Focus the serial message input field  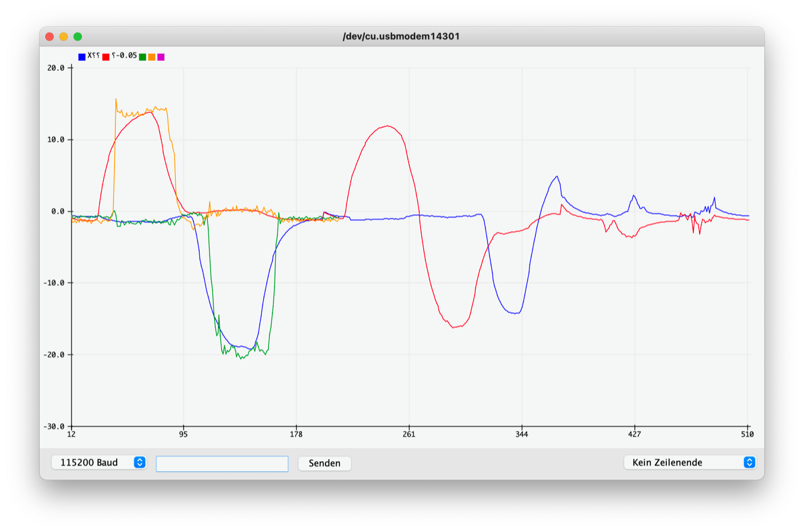coord(222,464)
